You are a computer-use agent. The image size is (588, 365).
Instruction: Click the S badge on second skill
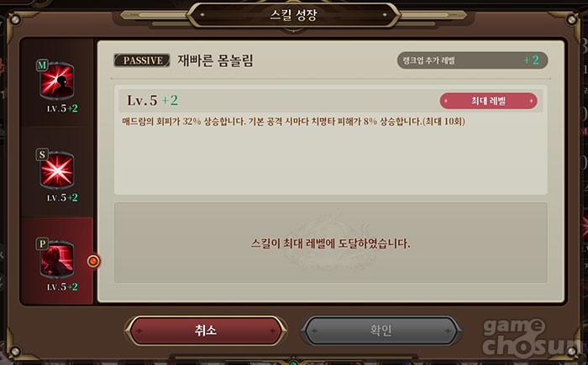pos(42,154)
